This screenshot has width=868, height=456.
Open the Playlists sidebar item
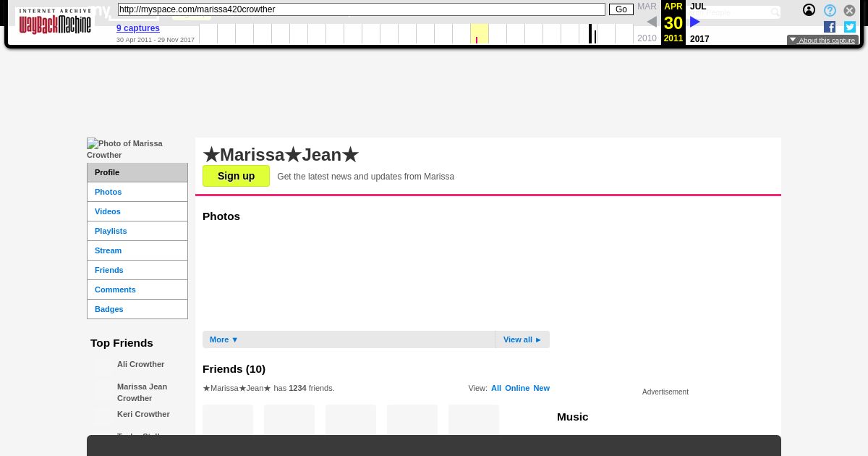click(137, 231)
